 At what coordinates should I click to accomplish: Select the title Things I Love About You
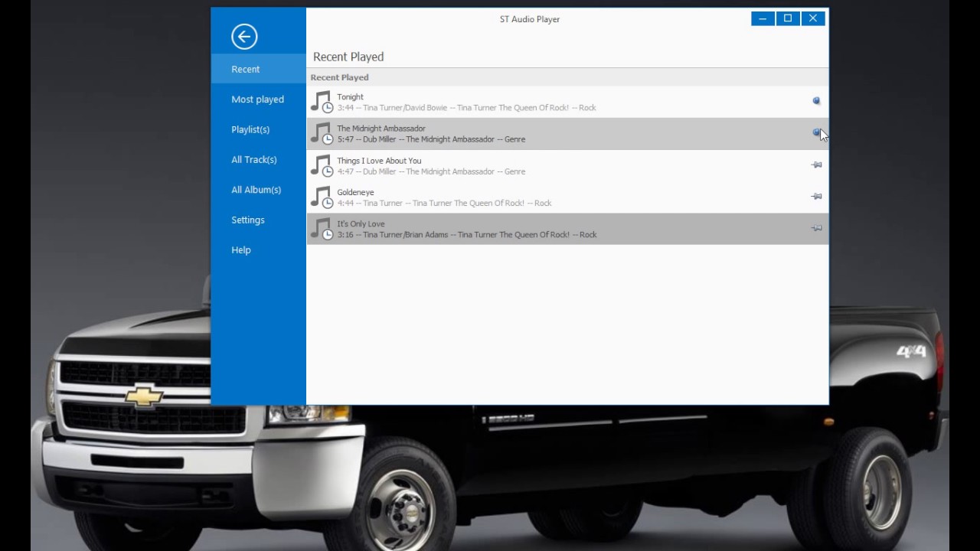(x=379, y=161)
